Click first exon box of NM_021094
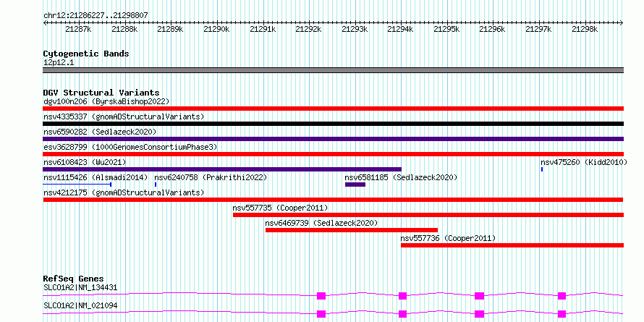The height and width of the screenshot is (322, 644). click(x=321, y=314)
